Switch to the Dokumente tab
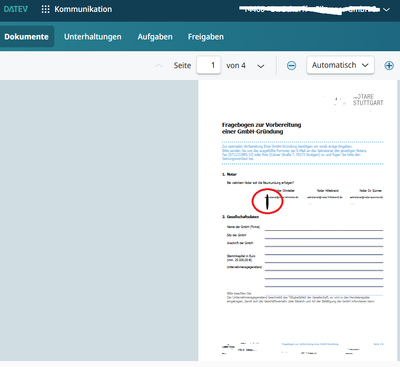Viewport: 400px width, 367px height. click(27, 37)
